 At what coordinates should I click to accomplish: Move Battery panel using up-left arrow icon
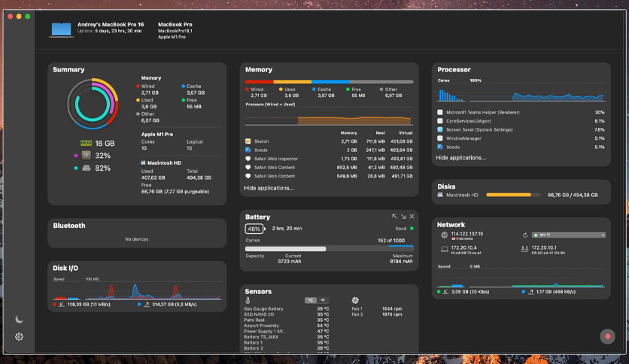tap(394, 217)
